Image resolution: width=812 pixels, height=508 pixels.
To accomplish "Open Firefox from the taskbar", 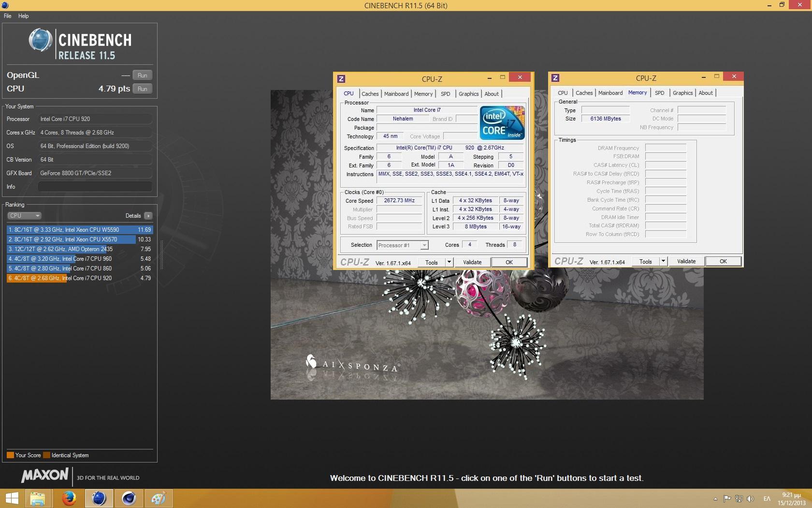I will (69, 498).
